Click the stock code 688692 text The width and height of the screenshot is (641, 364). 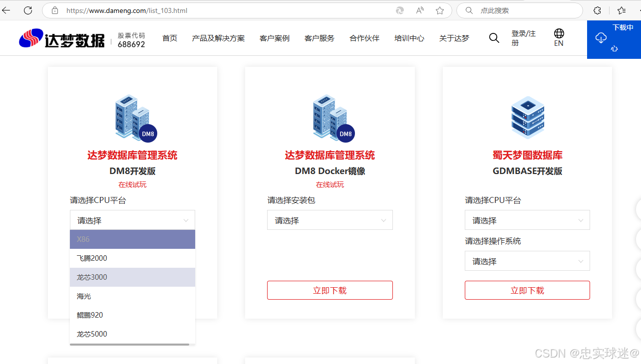(x=131, y=44)
